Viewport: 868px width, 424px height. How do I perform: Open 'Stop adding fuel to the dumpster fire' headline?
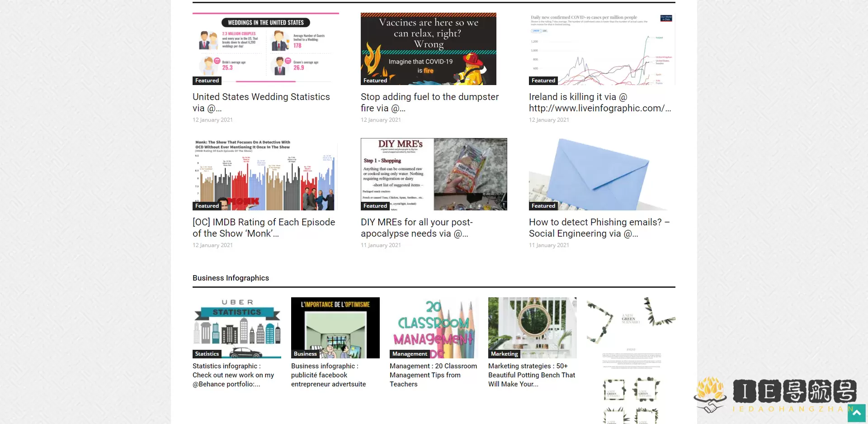coord(429,102)
